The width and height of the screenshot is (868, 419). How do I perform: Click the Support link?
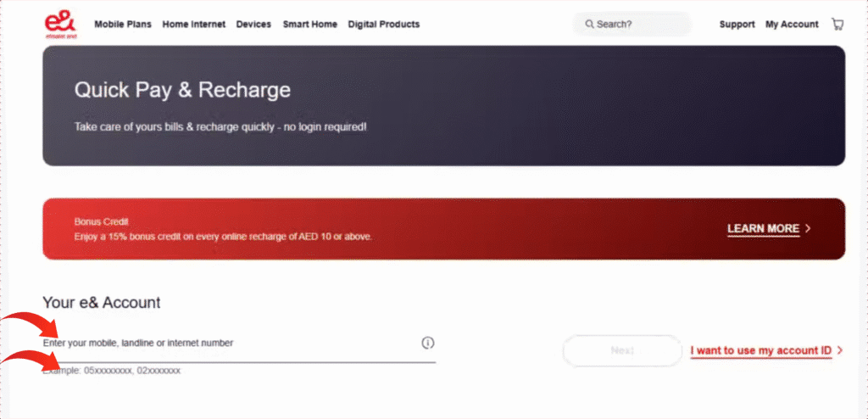(737, 25)
